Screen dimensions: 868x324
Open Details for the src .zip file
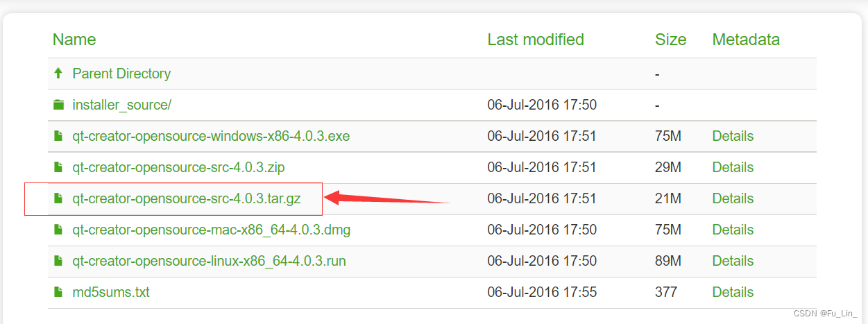point(733,168)
